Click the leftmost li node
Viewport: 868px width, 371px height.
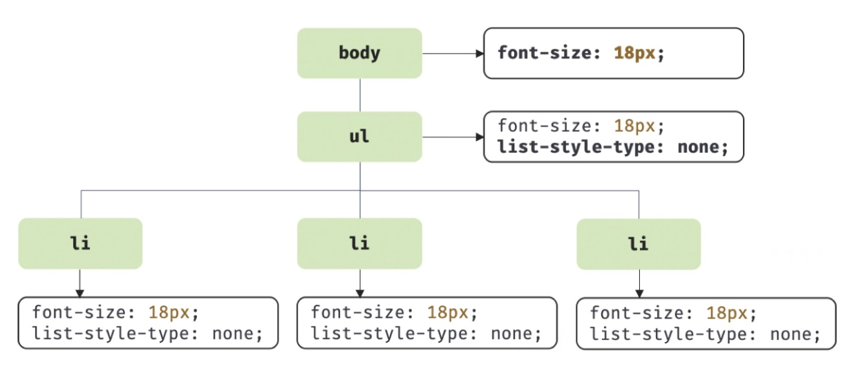(x=80, y=244)
